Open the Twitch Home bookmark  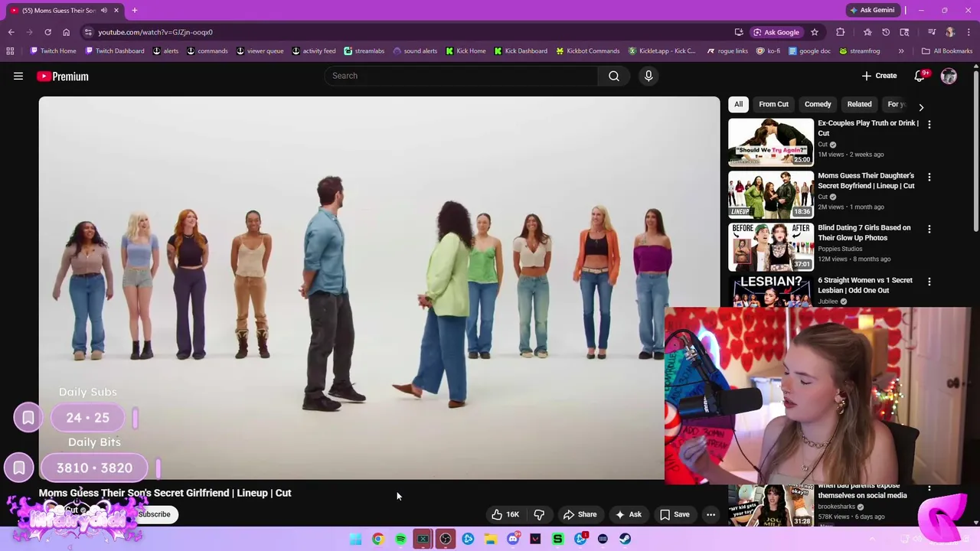pyautogui.click(x=53, y=51)
